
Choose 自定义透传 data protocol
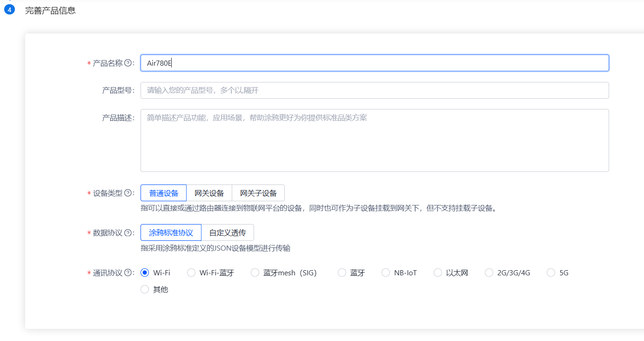tap(228, 232)
